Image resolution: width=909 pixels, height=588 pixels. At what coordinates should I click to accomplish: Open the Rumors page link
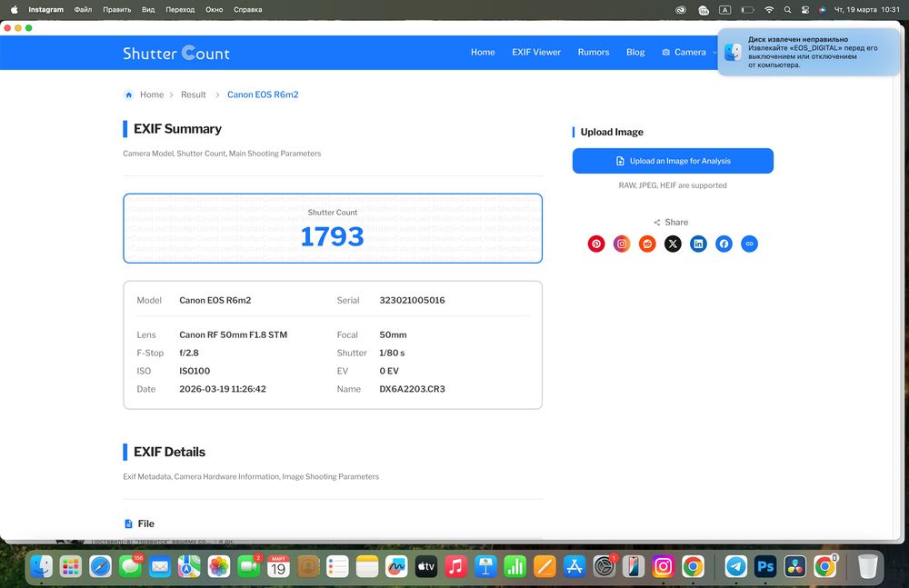(593, 52)
